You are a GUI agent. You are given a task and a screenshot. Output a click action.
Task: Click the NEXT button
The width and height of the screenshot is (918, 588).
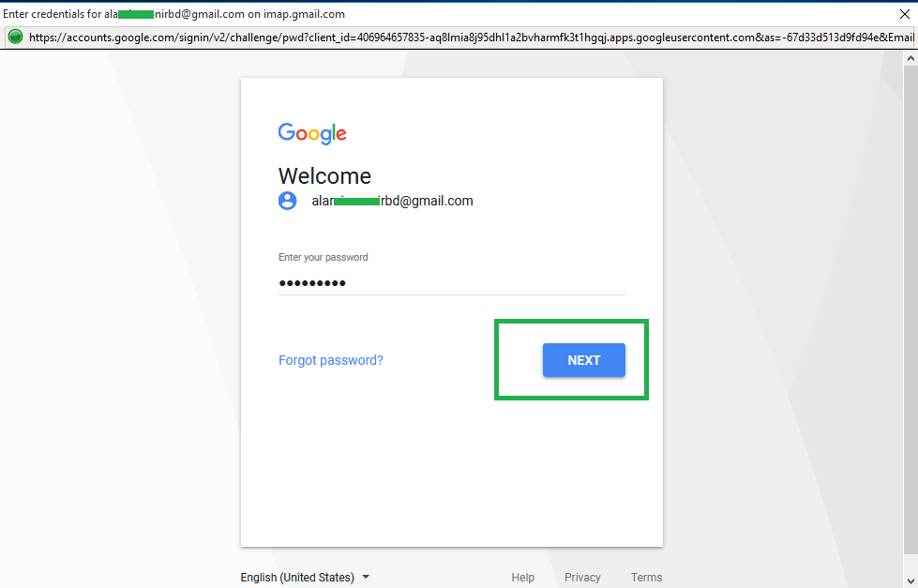click(583, 360)
